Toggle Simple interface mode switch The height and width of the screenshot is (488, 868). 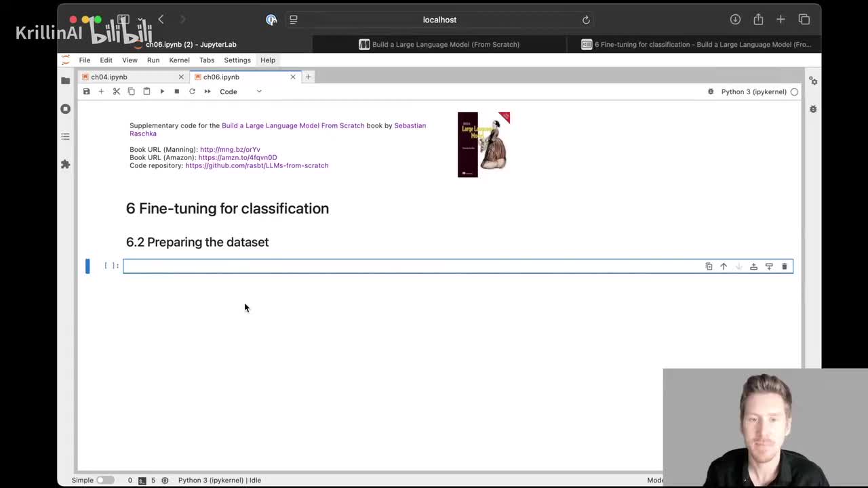point(104,480)
